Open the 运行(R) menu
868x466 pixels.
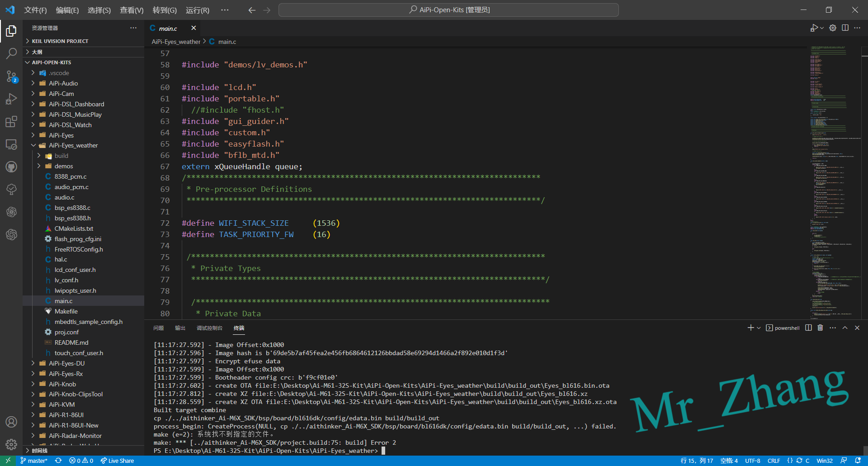coord(198,10)
